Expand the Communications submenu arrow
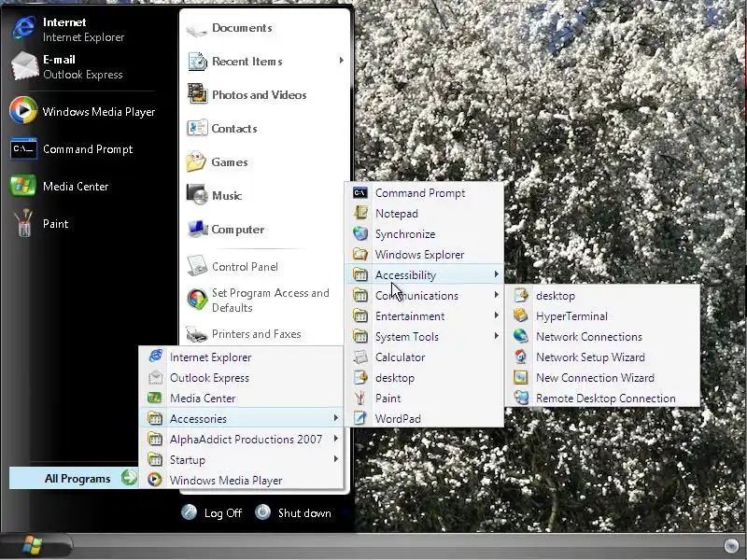Screen dimensions: 747x560 pyautogui.click(x=497, y=295)
